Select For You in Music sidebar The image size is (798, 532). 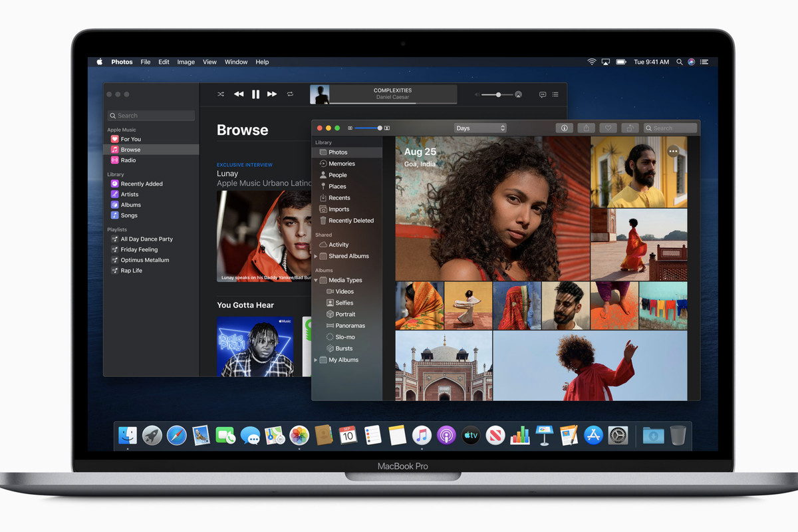[x=130, y=139]
